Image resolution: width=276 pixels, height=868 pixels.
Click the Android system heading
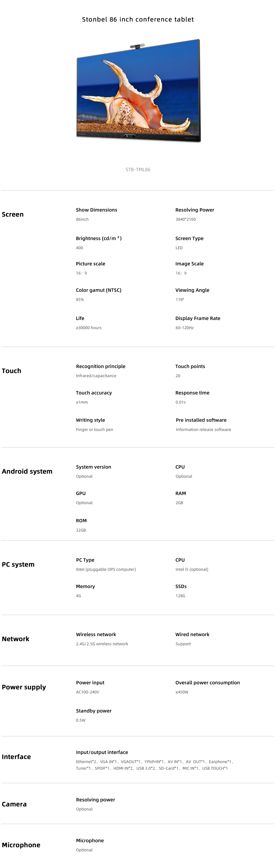coord(27,471)
